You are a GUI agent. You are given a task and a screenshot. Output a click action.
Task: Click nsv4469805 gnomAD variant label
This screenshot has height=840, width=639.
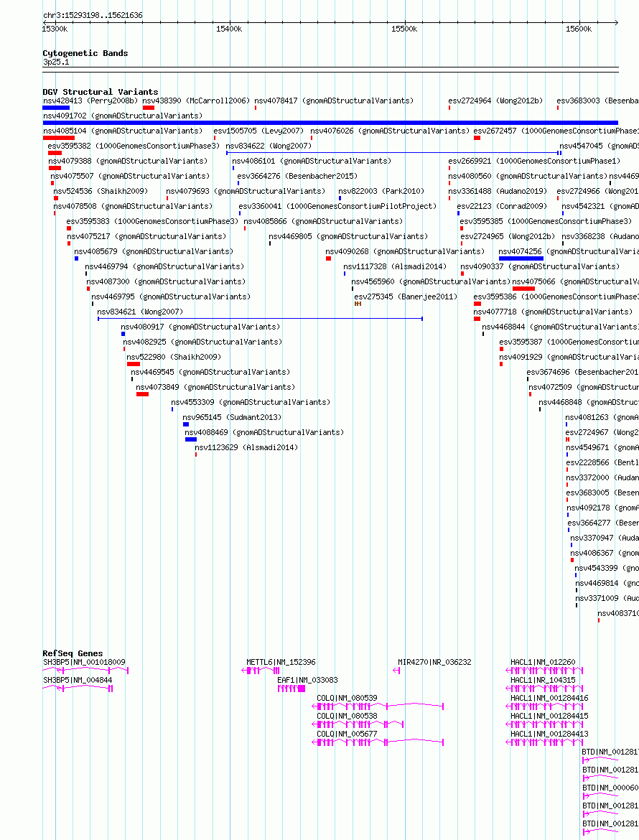point(348,236)
